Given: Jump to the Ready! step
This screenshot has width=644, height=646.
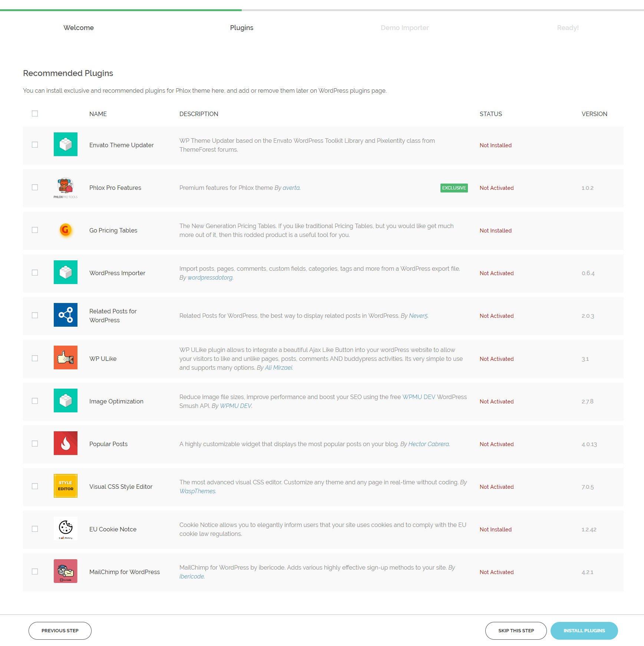Looking at the screenshot, I should click(x=568, y=28).
